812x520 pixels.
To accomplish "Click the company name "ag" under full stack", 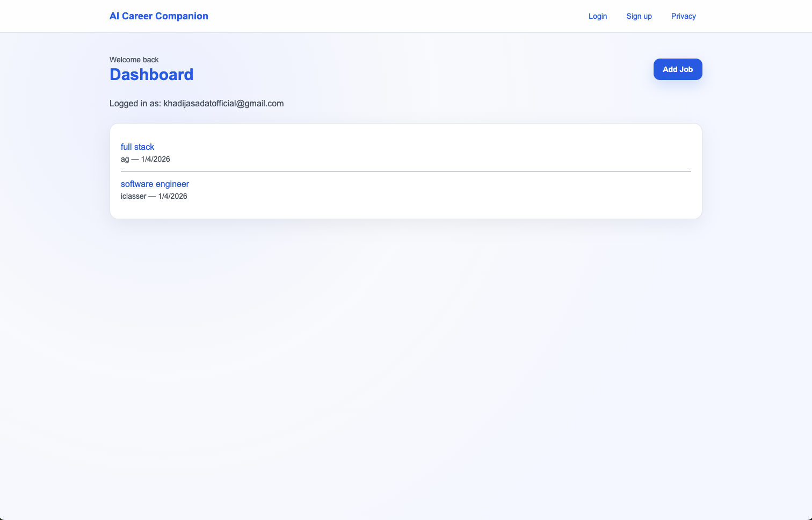I will 125,160.
